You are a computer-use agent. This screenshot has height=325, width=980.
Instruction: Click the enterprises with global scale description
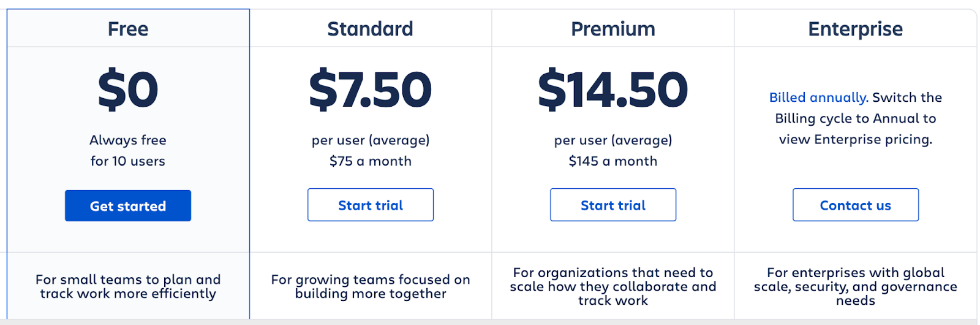[x=856, y=286]
